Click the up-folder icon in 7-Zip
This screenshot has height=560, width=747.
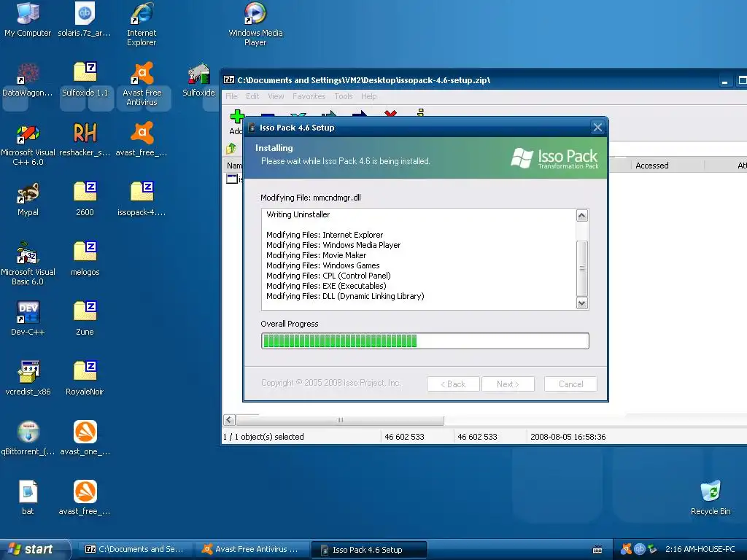pos(231,149)
